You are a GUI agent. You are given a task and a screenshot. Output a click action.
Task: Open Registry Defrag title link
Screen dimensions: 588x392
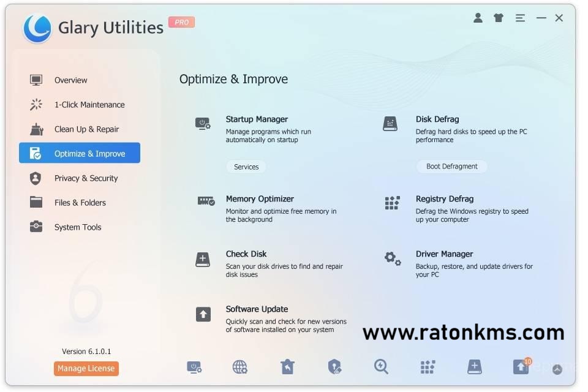click(445, 199)
